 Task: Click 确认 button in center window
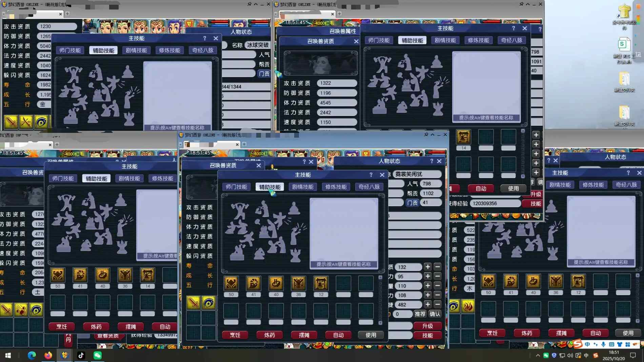tap(435, 314)
